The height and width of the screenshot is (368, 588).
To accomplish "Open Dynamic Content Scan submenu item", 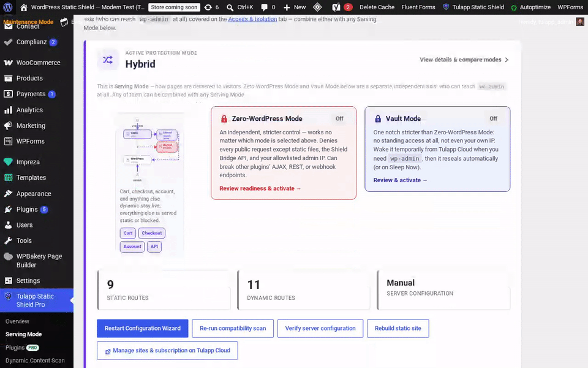I will point(35,361).
